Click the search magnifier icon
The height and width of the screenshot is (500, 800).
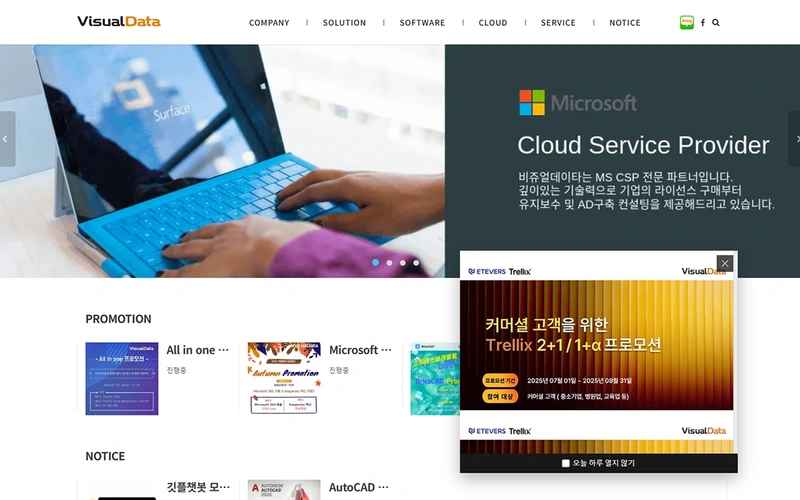click(x=716, y=22)
